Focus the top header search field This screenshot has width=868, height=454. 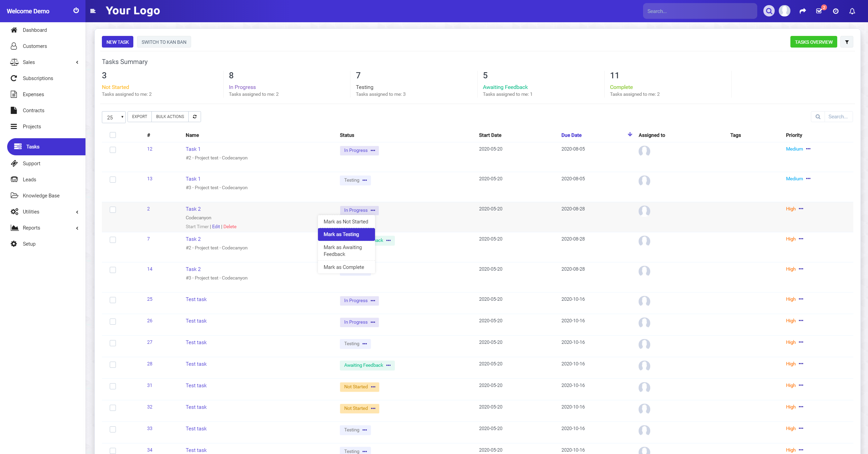(x=700, y=11)
